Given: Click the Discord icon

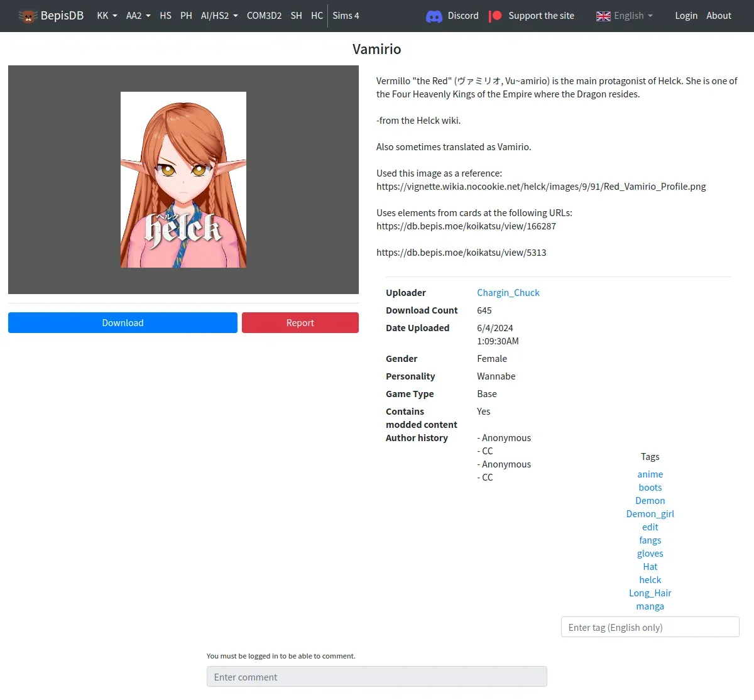Looking at the screenshot, I should coord(434,16).
